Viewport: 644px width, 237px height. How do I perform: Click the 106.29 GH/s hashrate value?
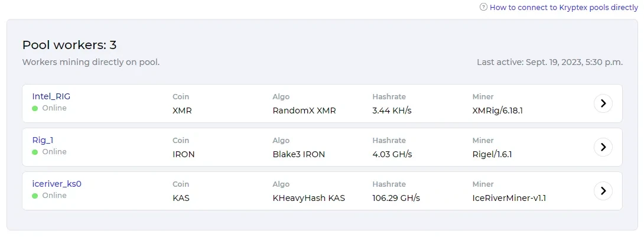[396, 198]
